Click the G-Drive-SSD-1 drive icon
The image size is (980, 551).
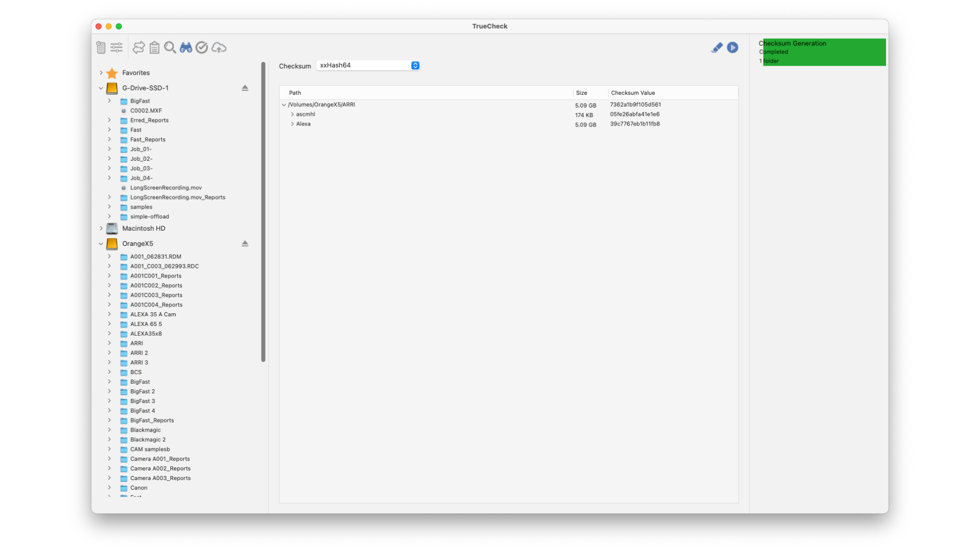pos(112,88)
